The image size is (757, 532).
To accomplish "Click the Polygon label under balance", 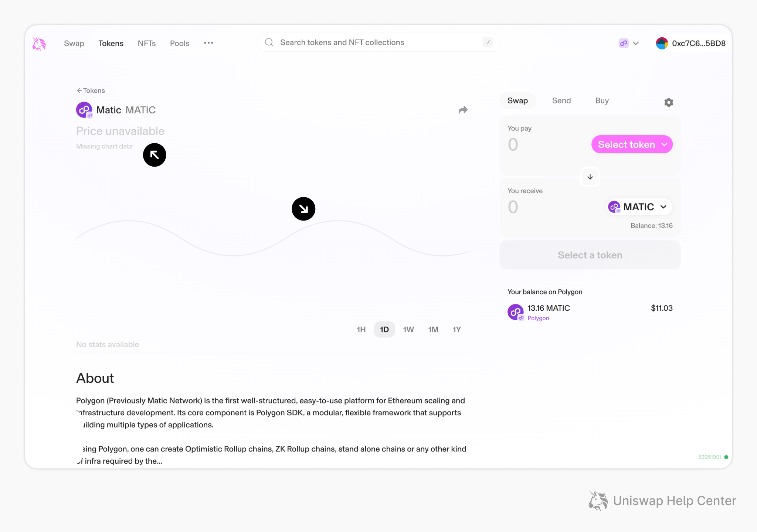I will pyautogui.click(x=538, y=318).
